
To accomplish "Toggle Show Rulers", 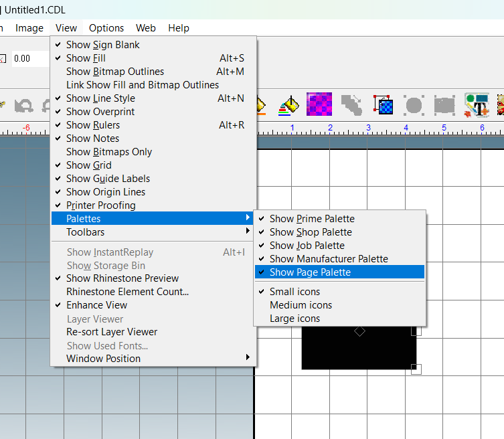I will [153, 125].
